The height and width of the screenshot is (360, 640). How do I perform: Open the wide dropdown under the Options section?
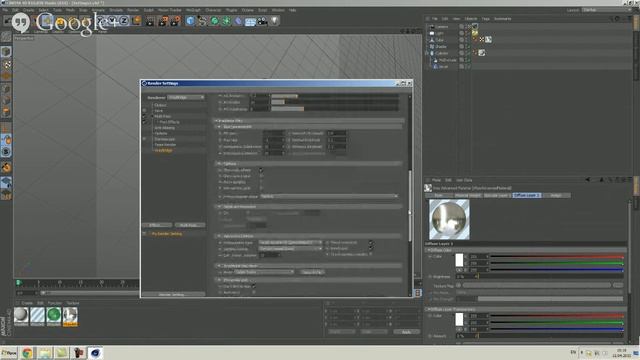329,196
